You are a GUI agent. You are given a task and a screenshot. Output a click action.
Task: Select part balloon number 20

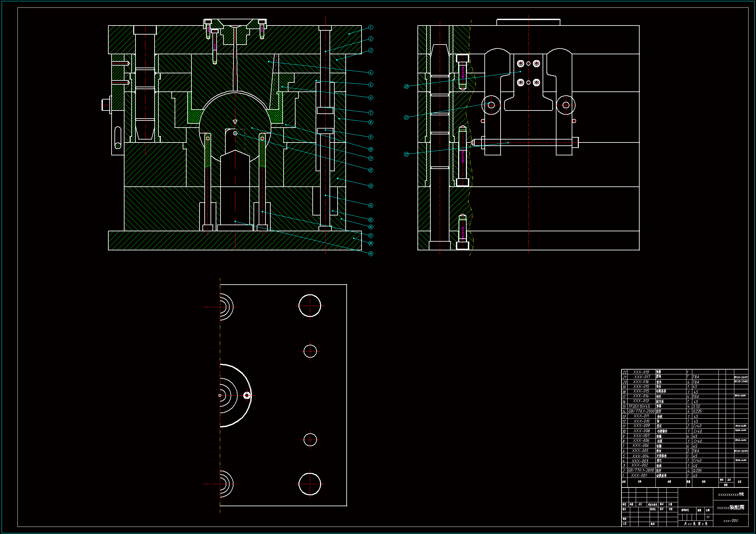(x=406, y=86)
